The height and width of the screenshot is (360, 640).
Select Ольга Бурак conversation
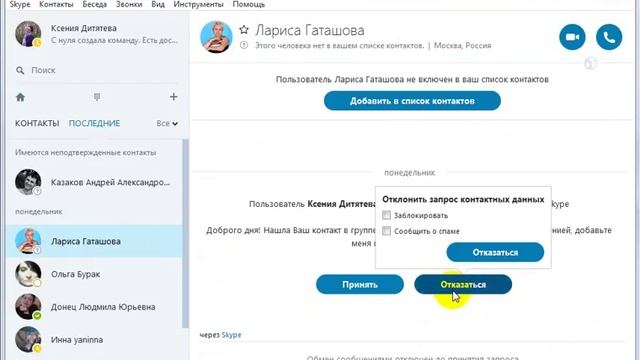94,274
